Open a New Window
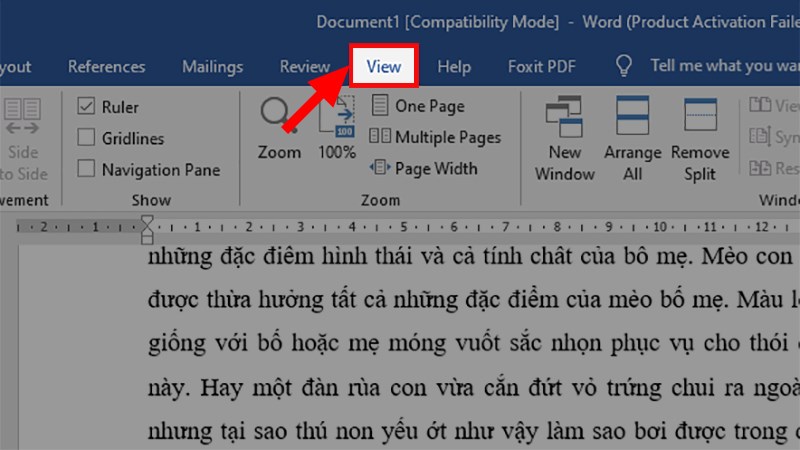The width and height of the screenshot is (800, 450). point(565,118)
